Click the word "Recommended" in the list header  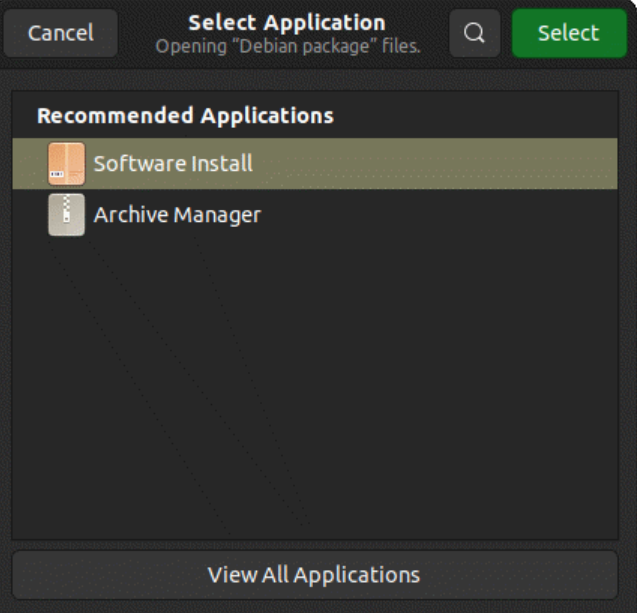click(115, 115)
